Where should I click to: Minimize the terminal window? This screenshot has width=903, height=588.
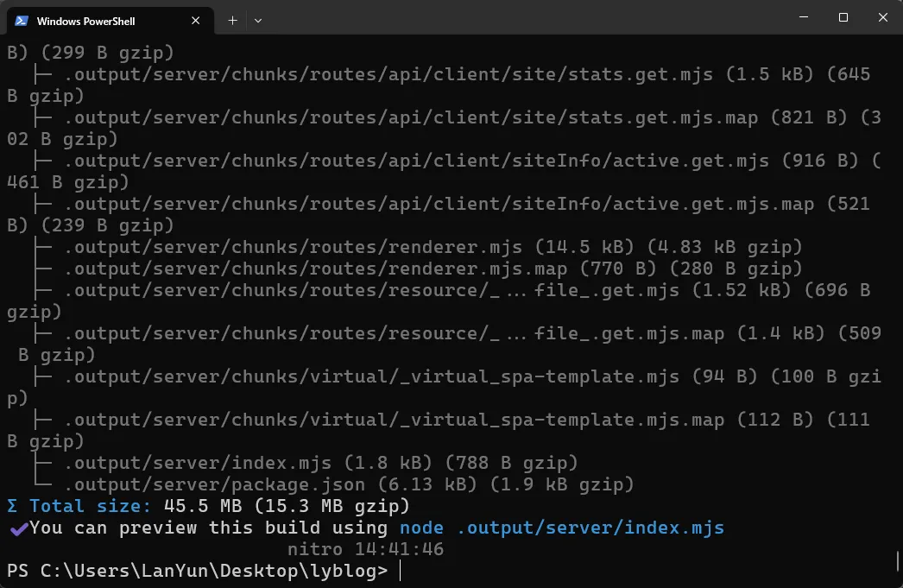pos(803,17)
